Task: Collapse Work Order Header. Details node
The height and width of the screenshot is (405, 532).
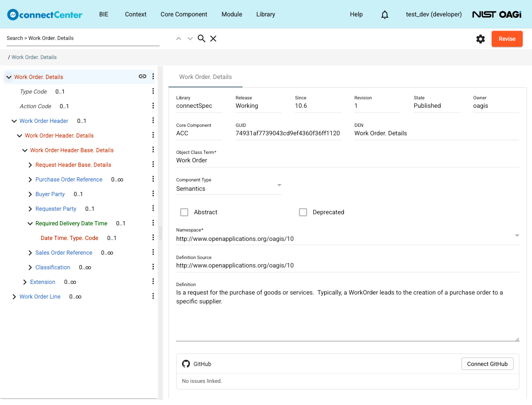Action: pos(20,135)
